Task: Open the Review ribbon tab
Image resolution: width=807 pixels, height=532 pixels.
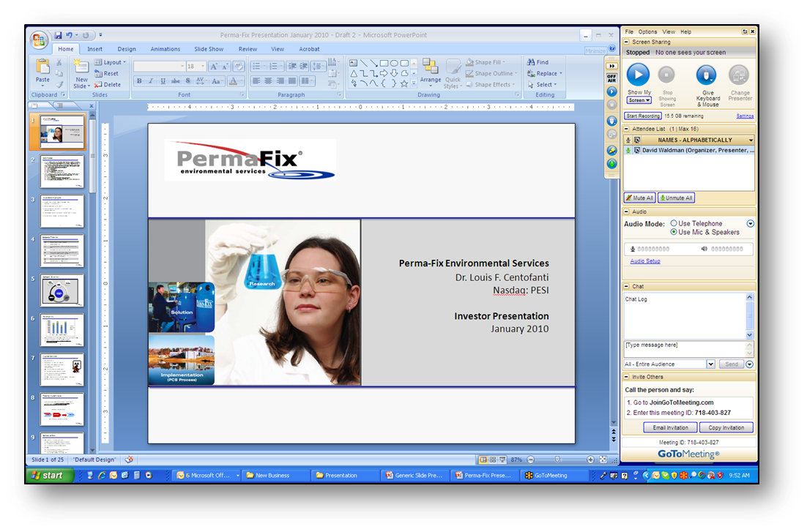Action: [248, 49]
